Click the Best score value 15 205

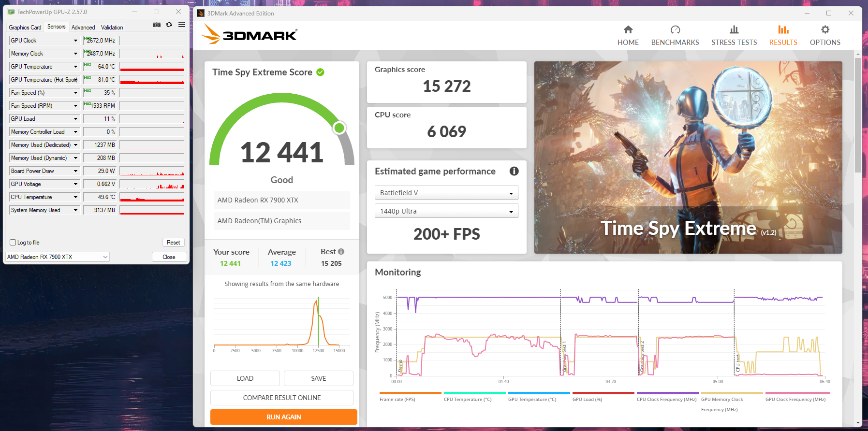point(331,263)
